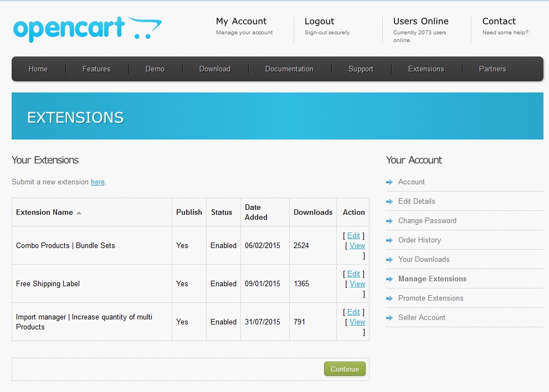Click the downloads value 2524

[x=301, y=246]
